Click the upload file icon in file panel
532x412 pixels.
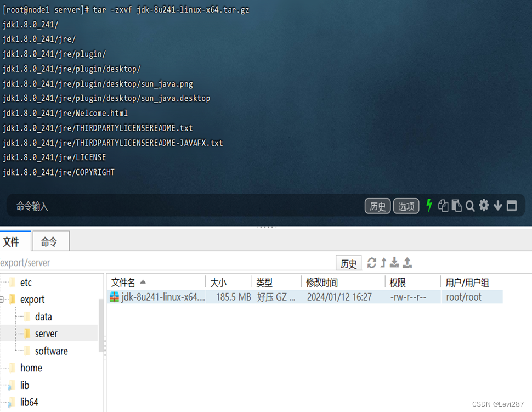[x=407, y=263]
